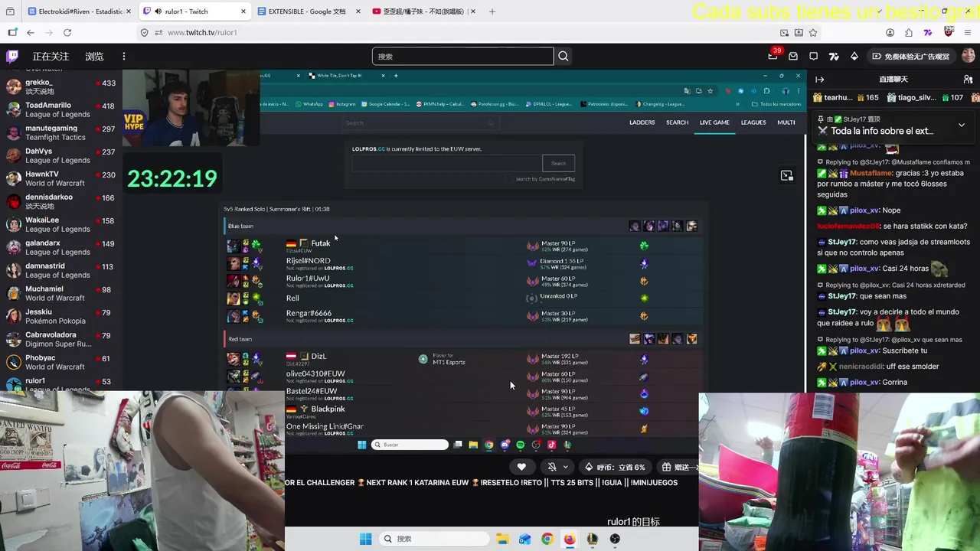Click the channel points 6% discount button
This screenshot has width=980, height=551.
pos(615,467)
